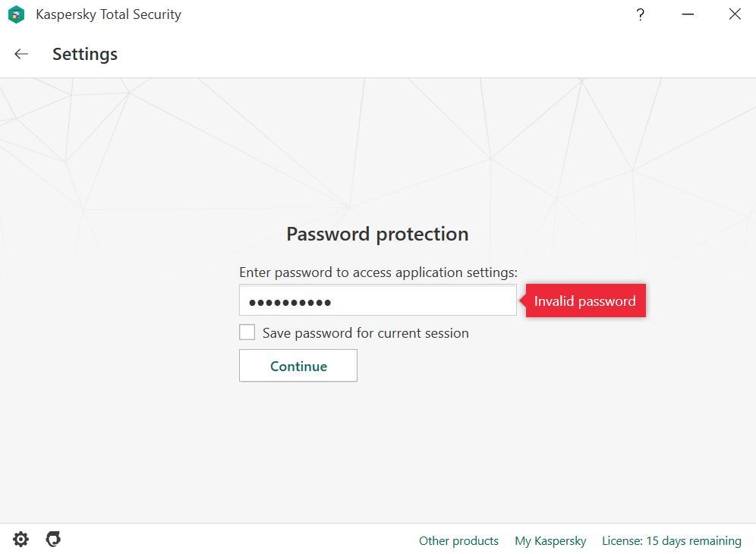The image size is (756, 554).
Task: Click License: 15 days remaining link
Action: point(671,541)
